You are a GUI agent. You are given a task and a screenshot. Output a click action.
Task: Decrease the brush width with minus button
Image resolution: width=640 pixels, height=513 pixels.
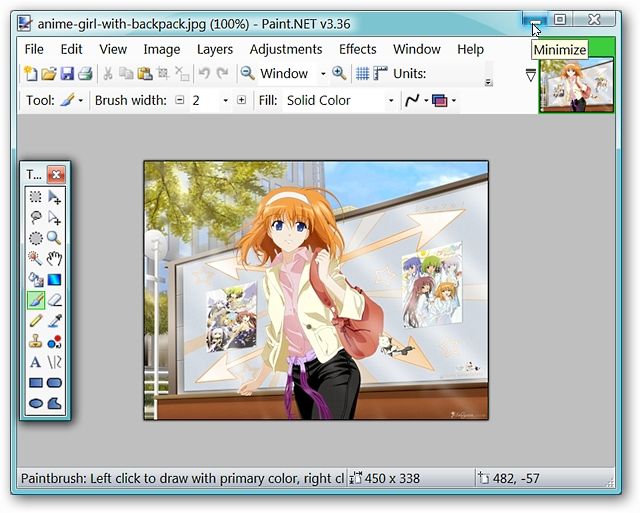(180, 100)
